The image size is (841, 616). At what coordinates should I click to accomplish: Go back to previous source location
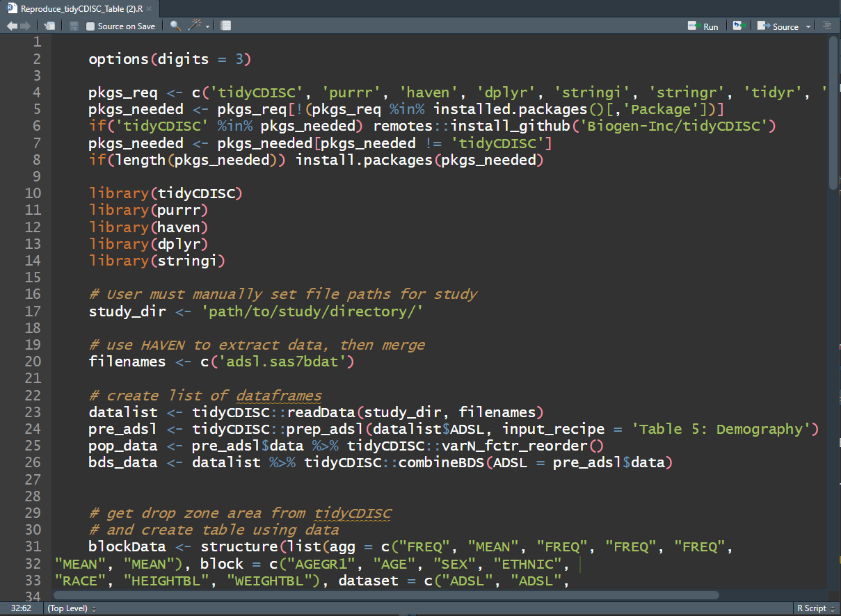point(12,26)
